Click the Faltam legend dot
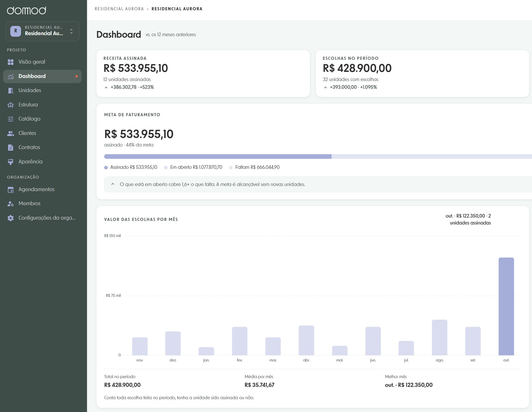This screenshot has width=532, height=412. click(231, 167)
